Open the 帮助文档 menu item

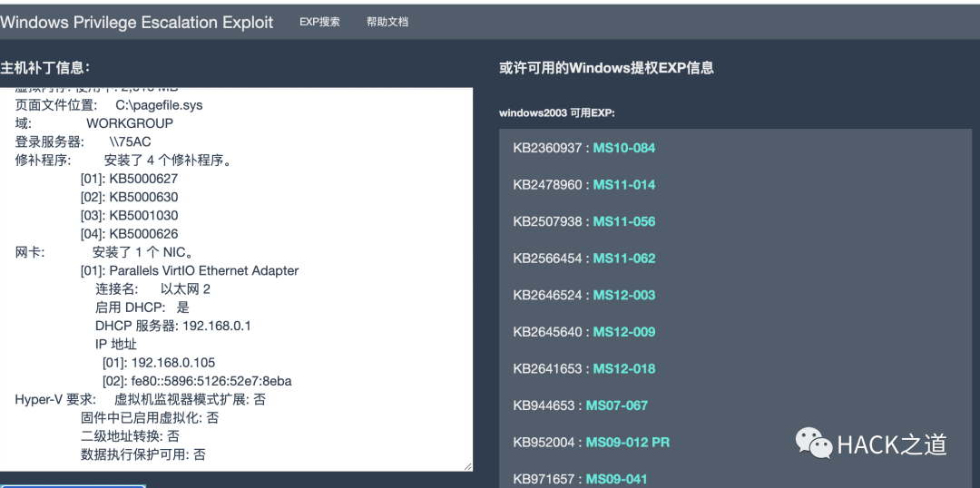(387, 22)
